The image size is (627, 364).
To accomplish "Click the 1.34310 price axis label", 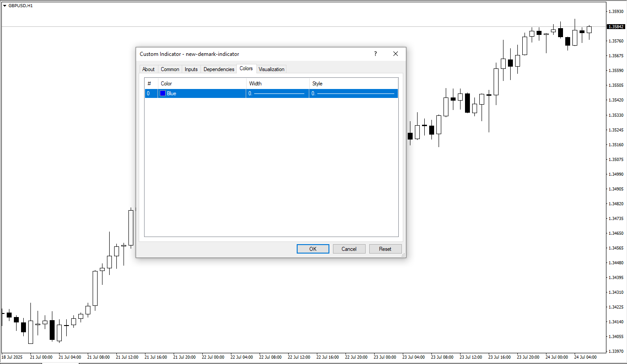I will [616, 292].
